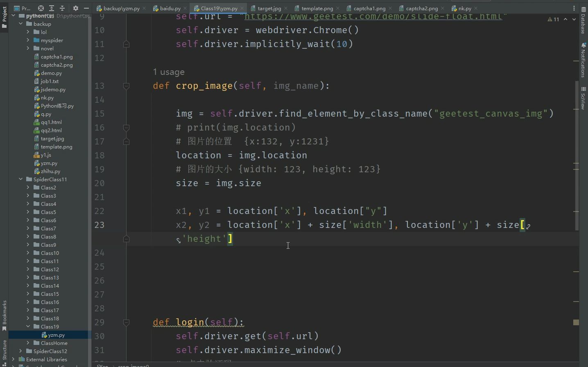Image resolution: width=588 pixels, height=367 pixels.
Task: Place cursor after 'height' bracket
Action: [x=233, y=239]
